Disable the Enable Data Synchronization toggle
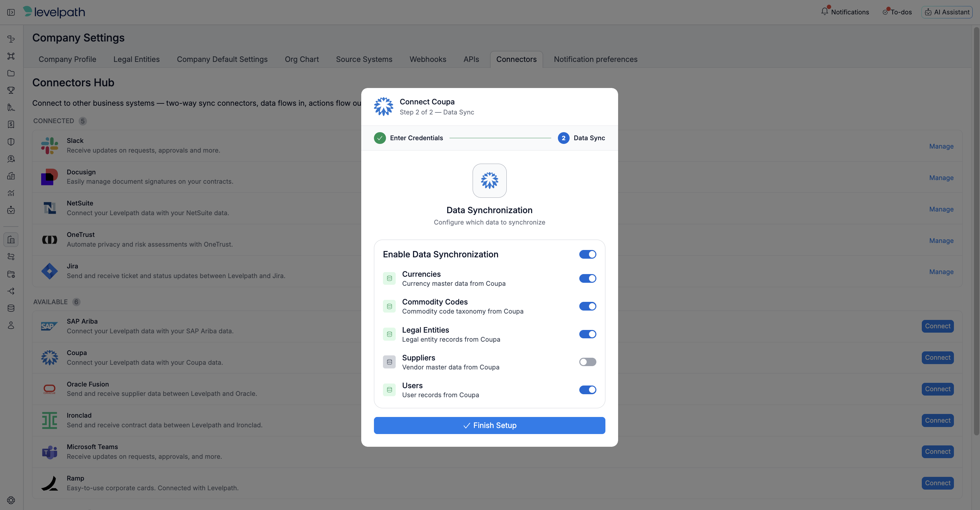 pyautogui.click(x=587, y=254)
